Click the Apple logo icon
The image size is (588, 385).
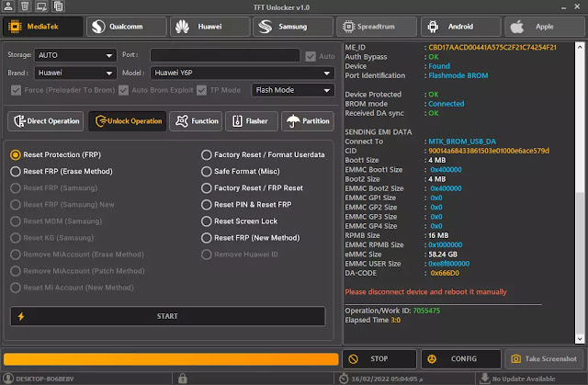point(516,27)
